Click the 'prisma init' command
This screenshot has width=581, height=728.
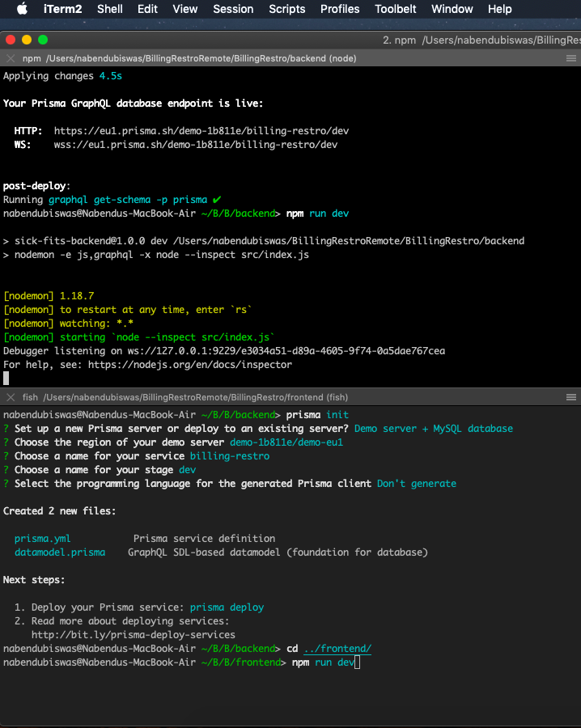(x=317, y=415)
